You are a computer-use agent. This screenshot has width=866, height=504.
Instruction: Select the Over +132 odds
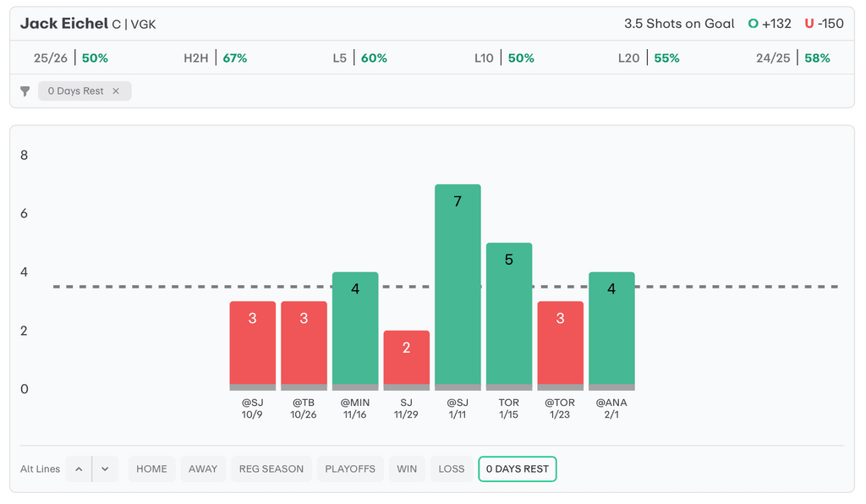770,24
